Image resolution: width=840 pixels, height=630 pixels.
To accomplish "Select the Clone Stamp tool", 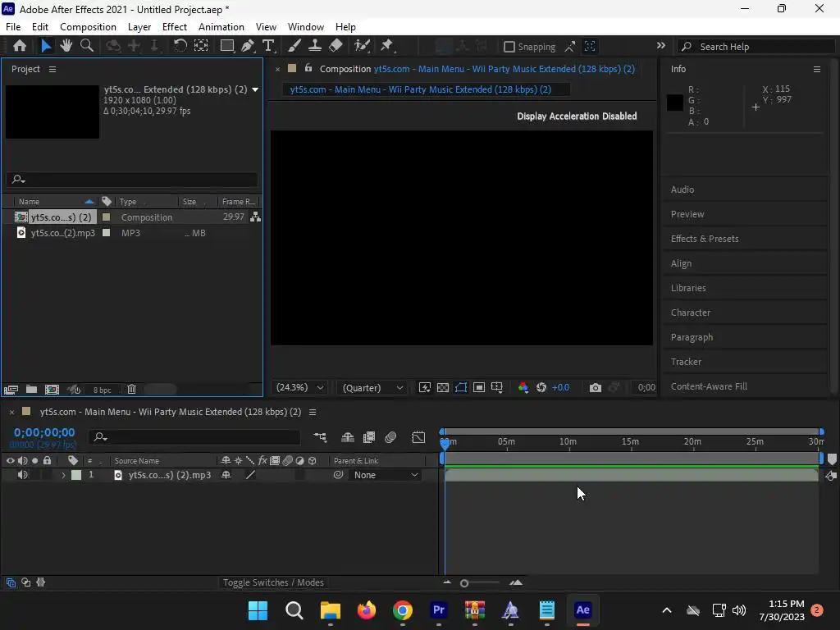I will 315,46.
